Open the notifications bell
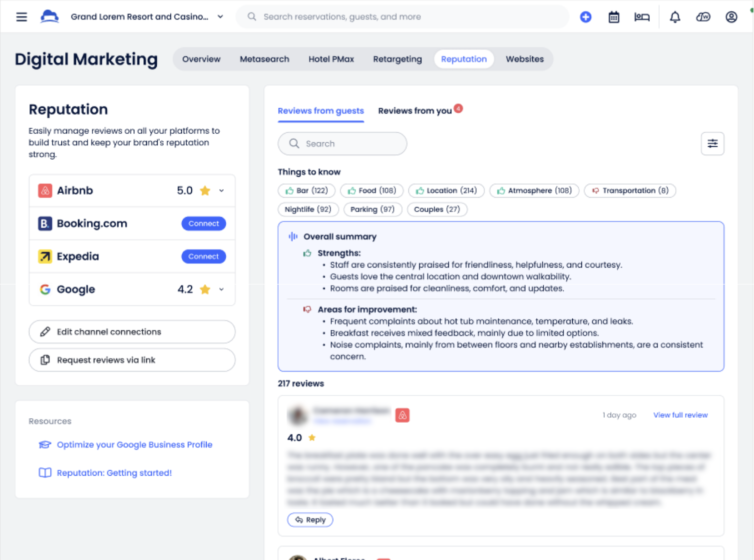The image size is (754, 560). 675,17
